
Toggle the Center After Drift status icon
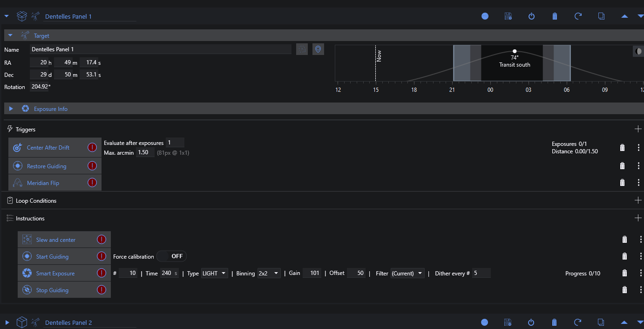92,148
